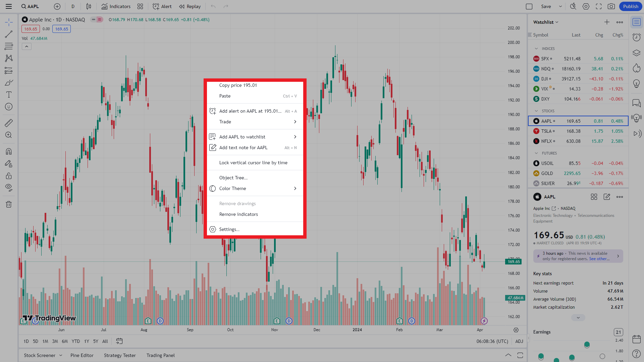Select the ruler measure tool
644x362 pixels.
(9, 123)
